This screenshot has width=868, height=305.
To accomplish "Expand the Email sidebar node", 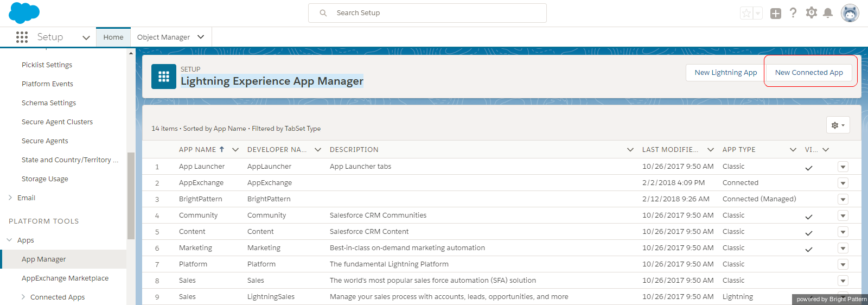I will tap(10, 198).
